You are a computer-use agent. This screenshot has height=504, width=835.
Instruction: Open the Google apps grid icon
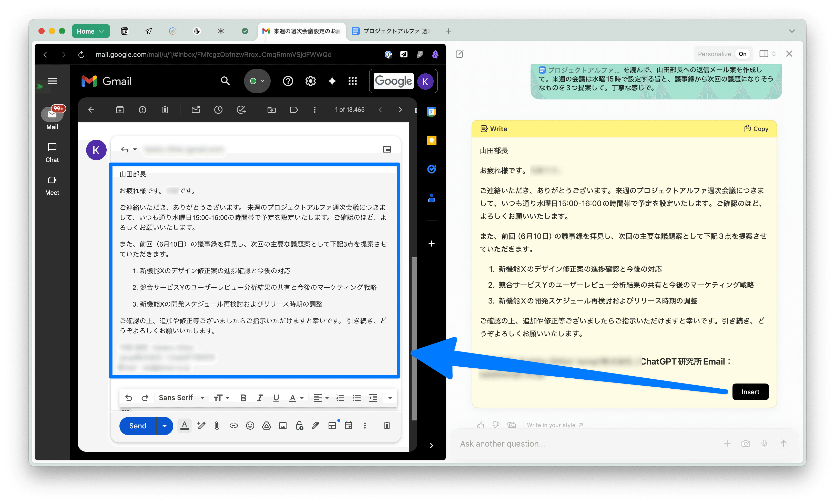(x=352, y=81)
